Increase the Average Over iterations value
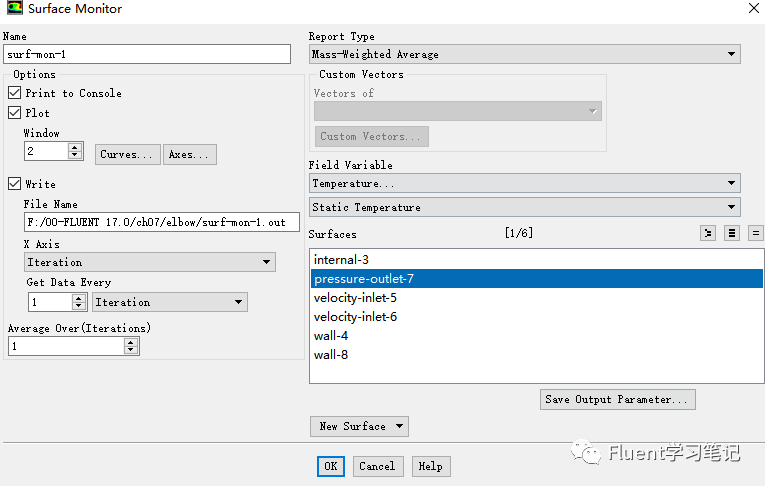The image size is (765, 486). coord(130,343)
